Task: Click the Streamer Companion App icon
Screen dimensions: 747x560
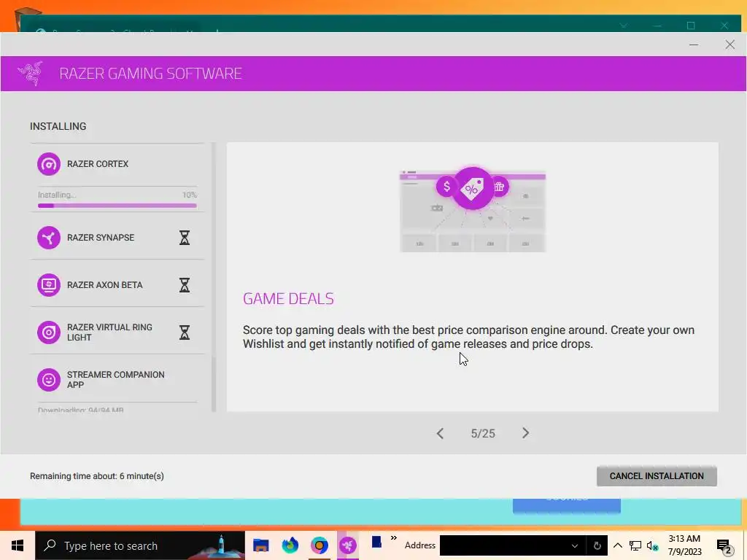Action: tap(49, 379)
